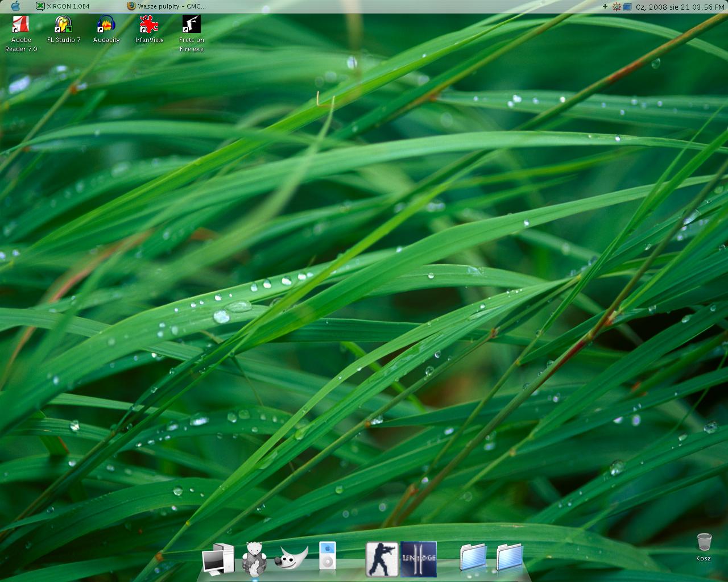Open the computer icon in the dock
Screen dimensions: 728x582
(218, 559)
